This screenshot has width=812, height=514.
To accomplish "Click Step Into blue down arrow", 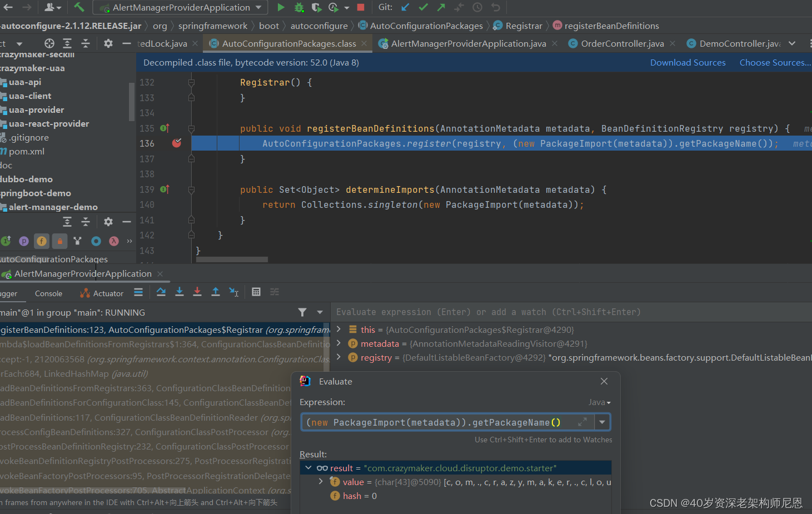I will coord(180,292).
